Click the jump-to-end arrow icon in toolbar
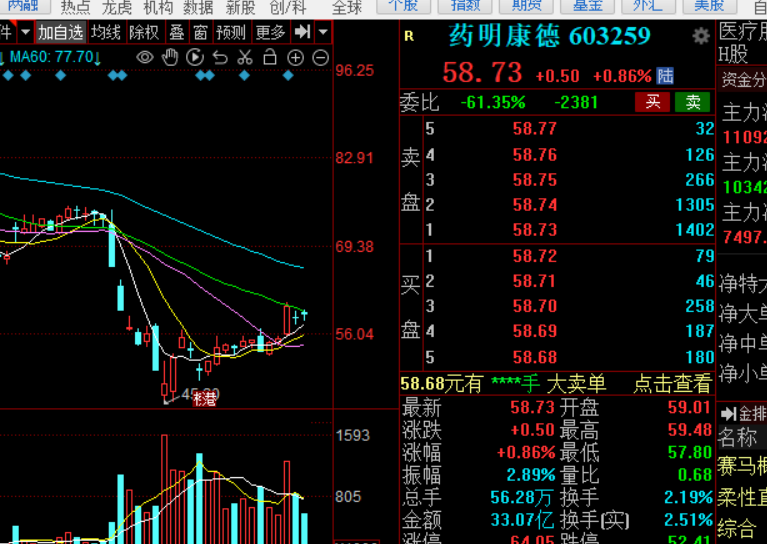 302,32
